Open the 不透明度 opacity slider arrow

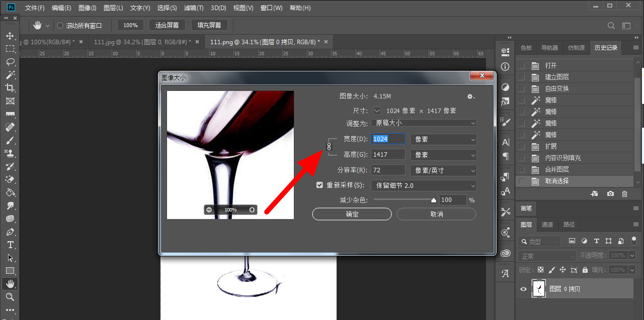click(x=632, y=256)
